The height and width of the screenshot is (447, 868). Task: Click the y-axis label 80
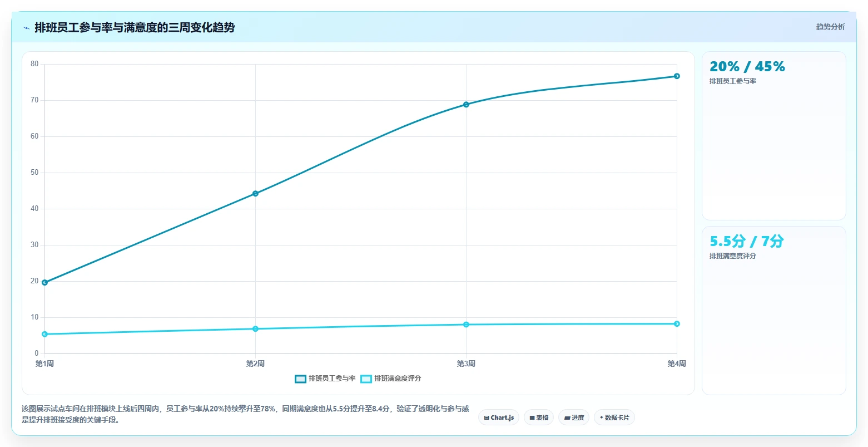click(34, 64)
